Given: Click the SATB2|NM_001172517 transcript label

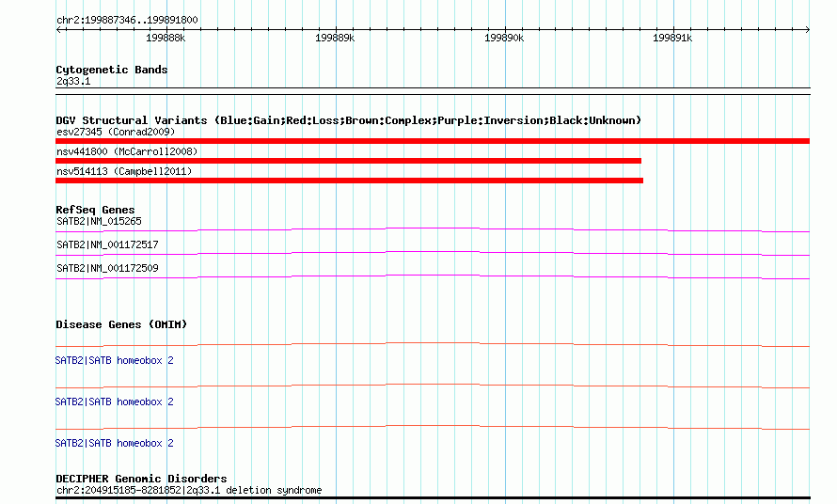Looking at the screenshot, I should 108,244.
